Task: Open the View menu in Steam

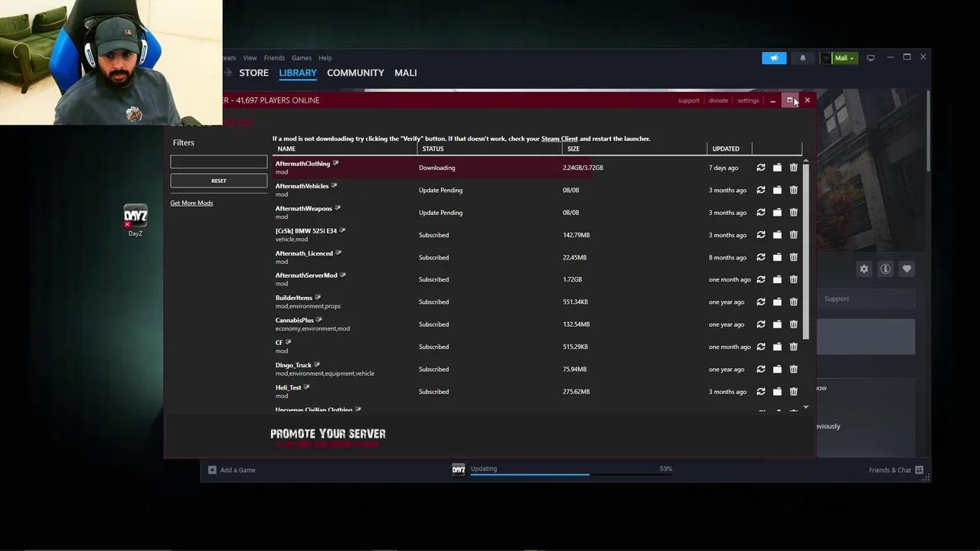Action: [x=250, y=58]
